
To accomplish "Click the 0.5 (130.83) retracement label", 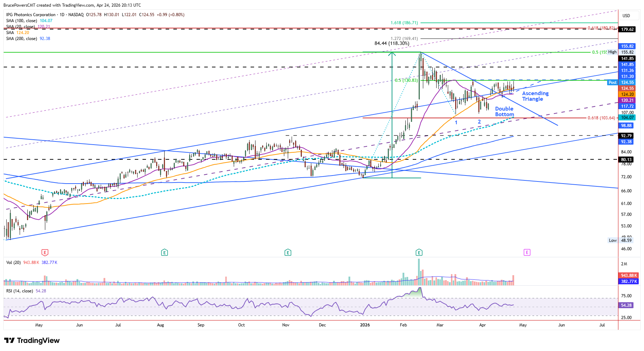I will pyautogui.click(x=406, y=80).
